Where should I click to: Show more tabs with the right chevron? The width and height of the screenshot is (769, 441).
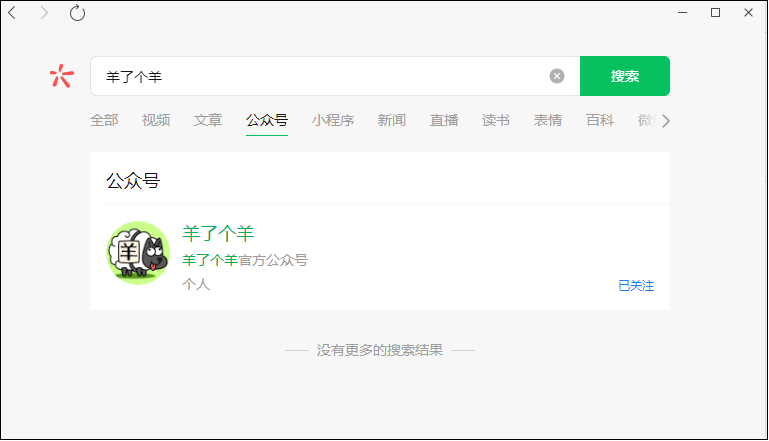click(x=665, y=121)
